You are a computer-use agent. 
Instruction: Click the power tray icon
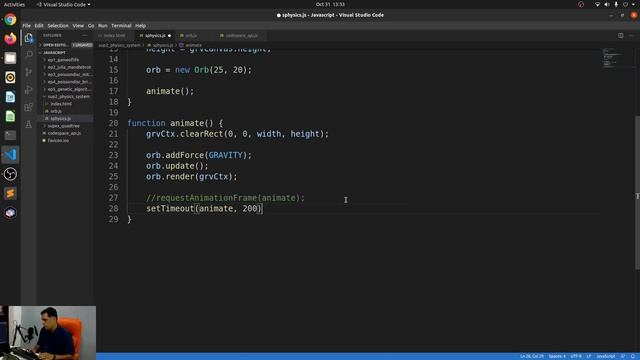[x=625, y=4]
